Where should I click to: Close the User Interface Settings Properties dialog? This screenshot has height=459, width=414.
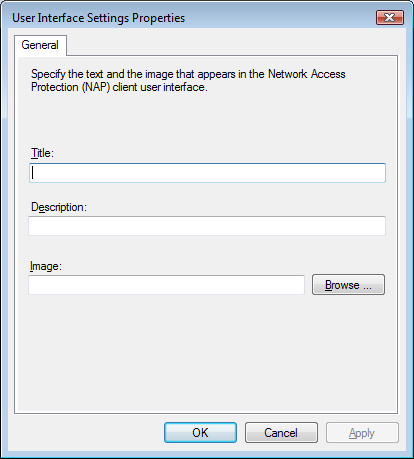point(390,17)
